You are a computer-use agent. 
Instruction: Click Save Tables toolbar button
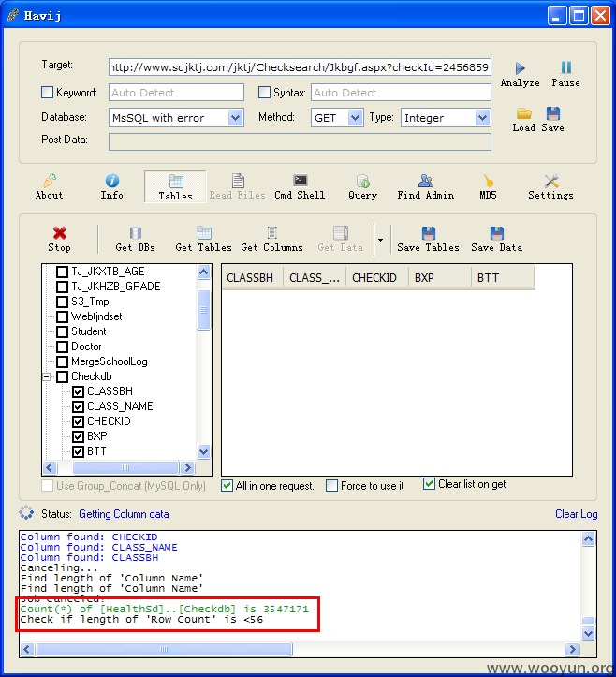[428, 239]
